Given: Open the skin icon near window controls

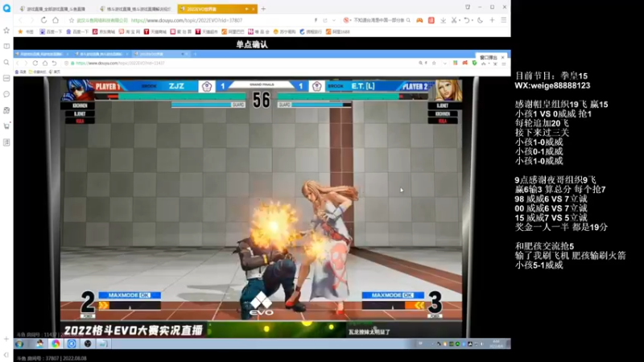Looking at the screenshot, I should point(468,7).
